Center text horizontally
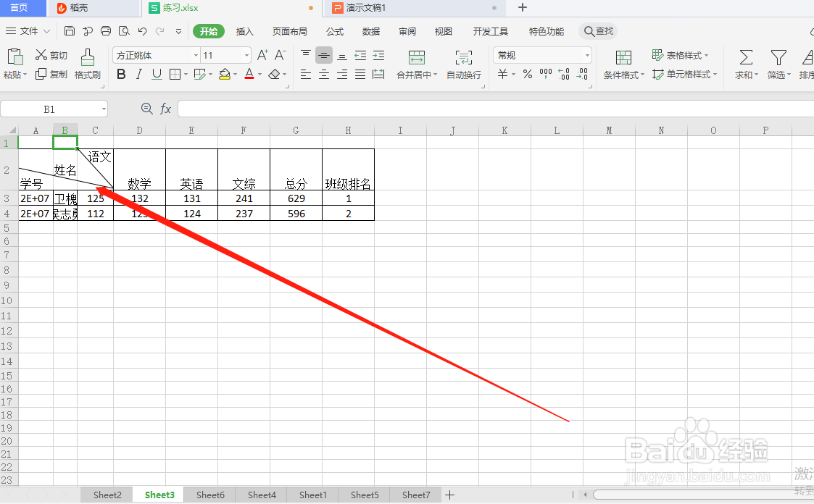 click(324, 74)
